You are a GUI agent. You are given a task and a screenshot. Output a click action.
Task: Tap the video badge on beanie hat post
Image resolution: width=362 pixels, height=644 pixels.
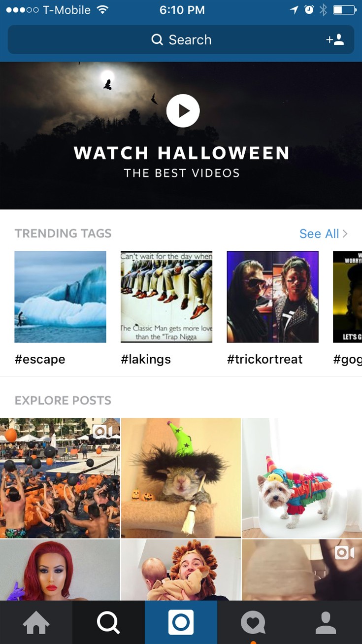(344, 553)
